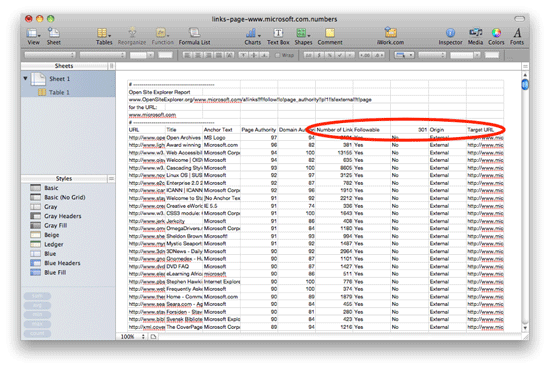Click the toolbar toggle pill in the title bar
The height and width of the screenshot is (369, 550).
(x=519, y=19)
